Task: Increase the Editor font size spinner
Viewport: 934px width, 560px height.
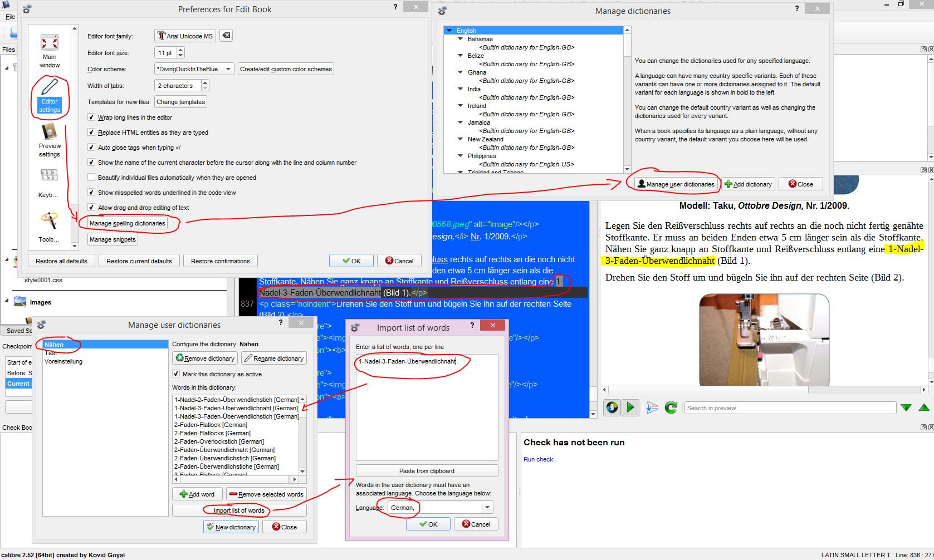Action: [180, 50]
